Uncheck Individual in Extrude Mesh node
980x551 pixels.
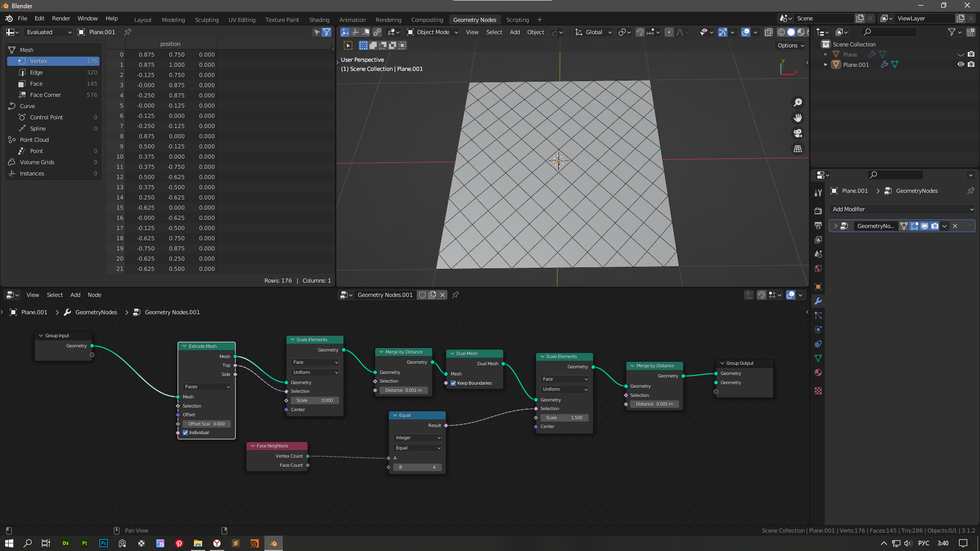tap(186, 433)
